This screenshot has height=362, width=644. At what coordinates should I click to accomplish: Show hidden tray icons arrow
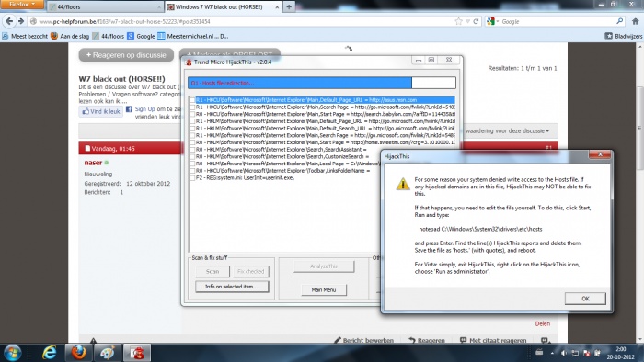pyautogui.click(x=552, y=353)
